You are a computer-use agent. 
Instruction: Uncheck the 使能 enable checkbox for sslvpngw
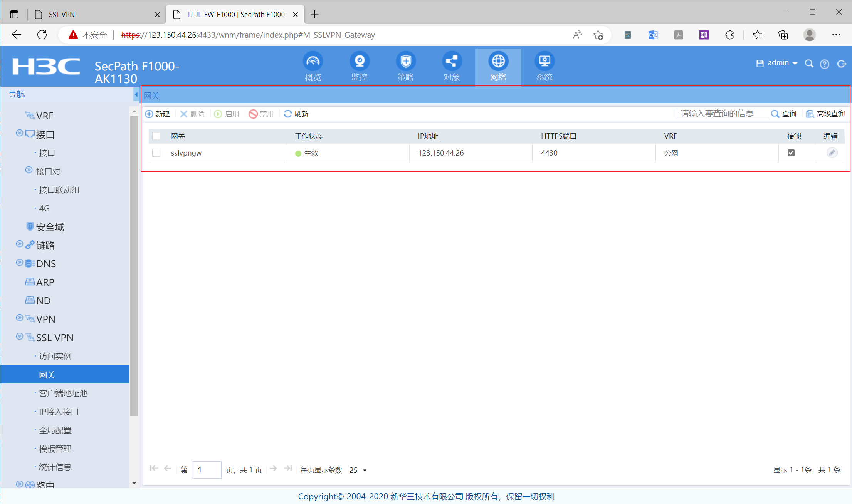point(791,153)
